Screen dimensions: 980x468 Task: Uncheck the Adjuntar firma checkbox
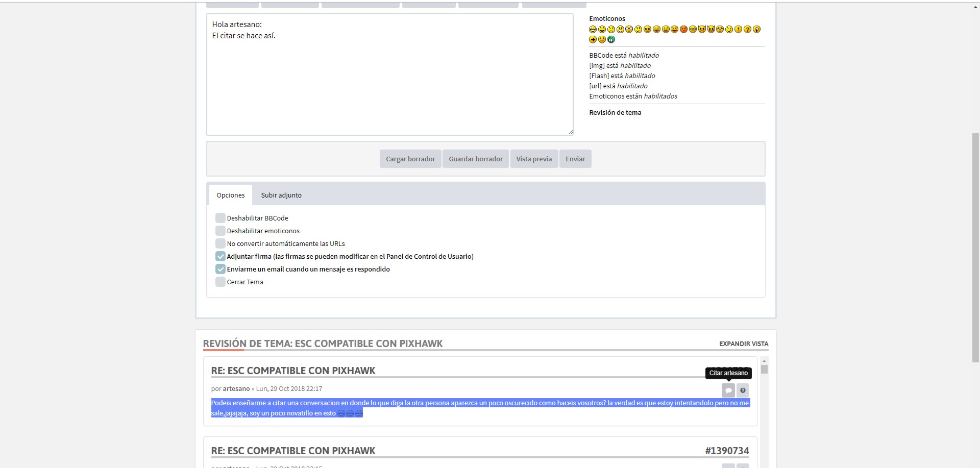click(220, 256)
